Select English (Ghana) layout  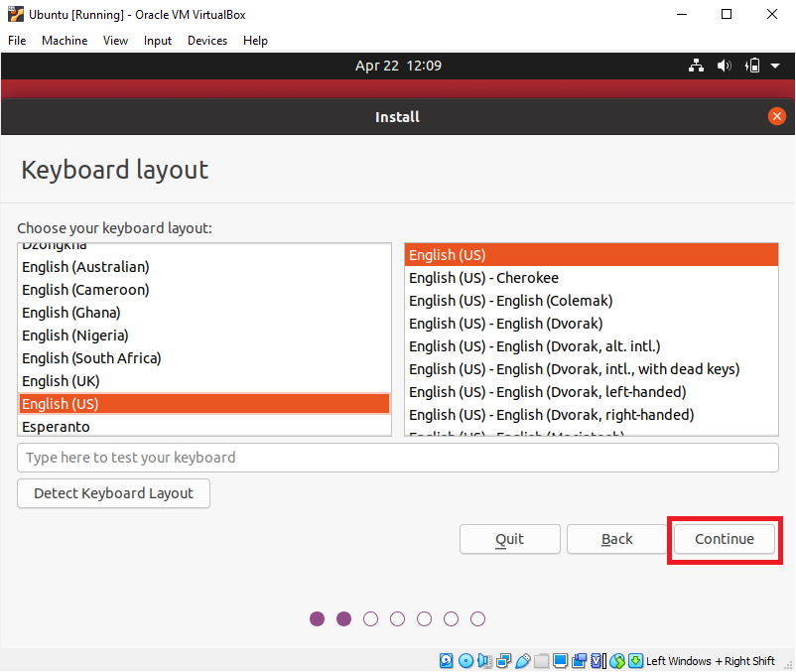point(204,313)
